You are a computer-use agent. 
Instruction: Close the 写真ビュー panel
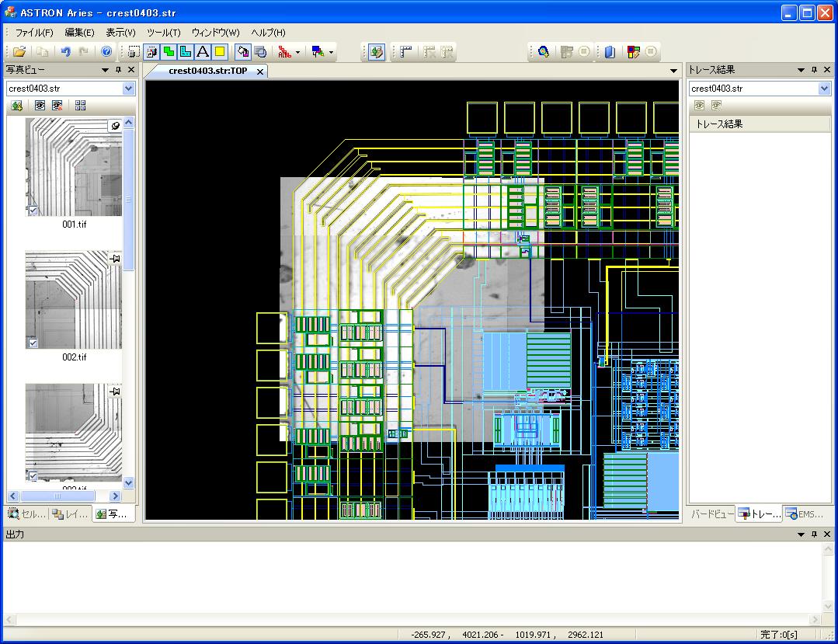tap(131, 70)
